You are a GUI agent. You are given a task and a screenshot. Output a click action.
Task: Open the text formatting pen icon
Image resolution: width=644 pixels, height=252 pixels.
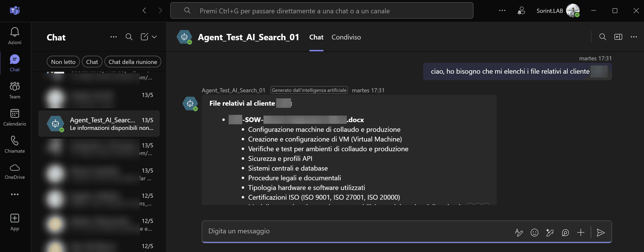pyautogui.click(x=519, y=233)
